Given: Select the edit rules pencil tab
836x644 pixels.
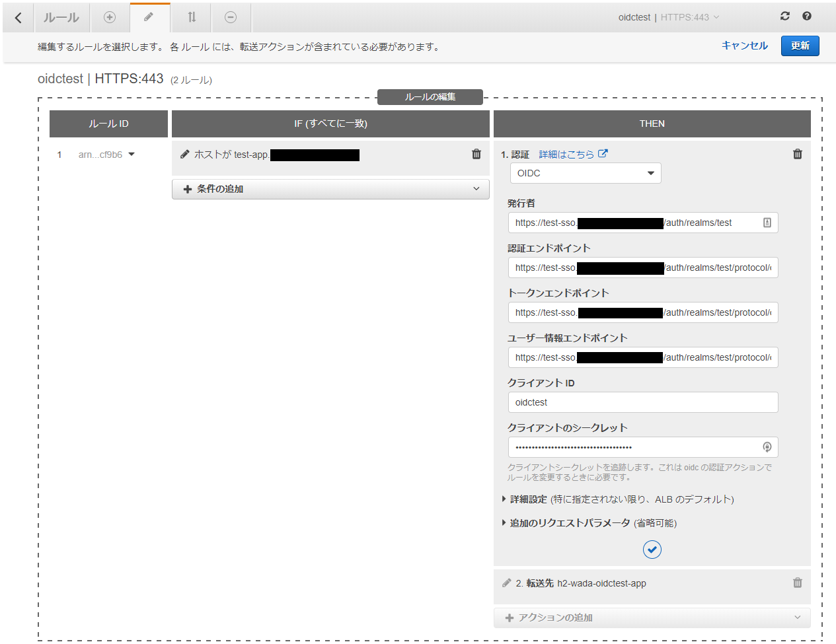Looking at the screenshot, I should 150,17.
